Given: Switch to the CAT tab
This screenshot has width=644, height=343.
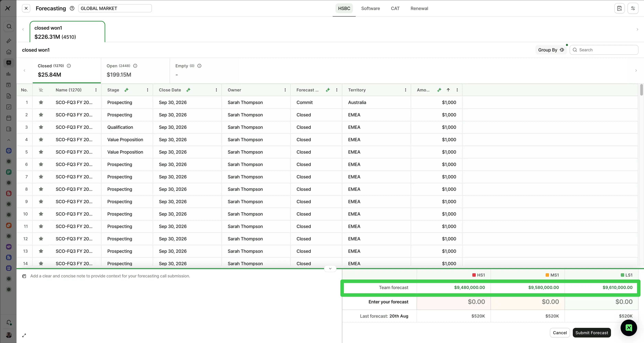Looking at the screenshot, I should (395, 8).
